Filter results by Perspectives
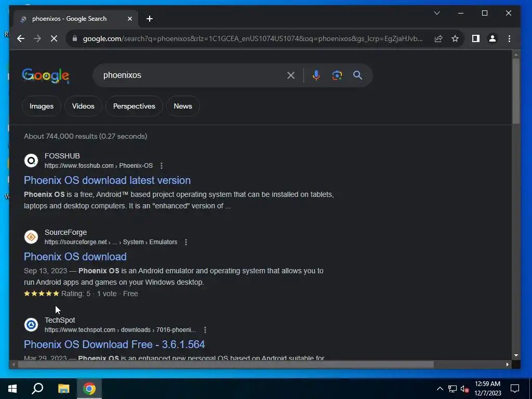The height and width of the screenshot is (399, 532). coord(134,106)
